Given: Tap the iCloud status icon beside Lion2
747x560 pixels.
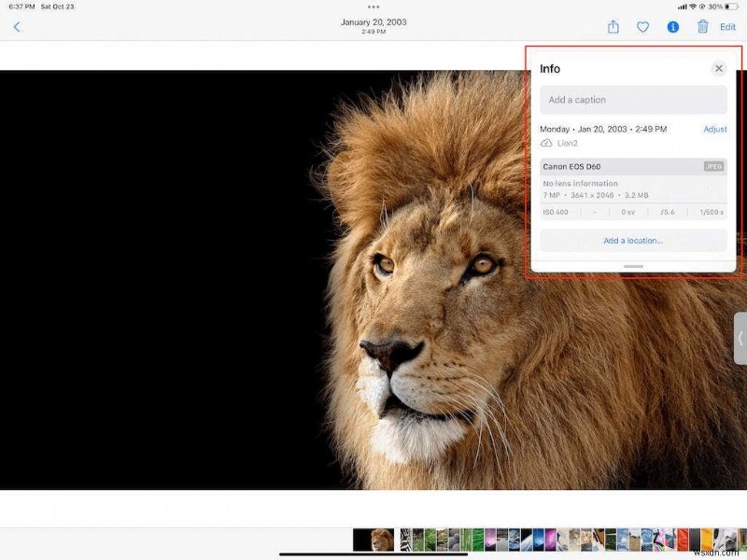Looking at the screenshot, I should (x=547, y=143).
